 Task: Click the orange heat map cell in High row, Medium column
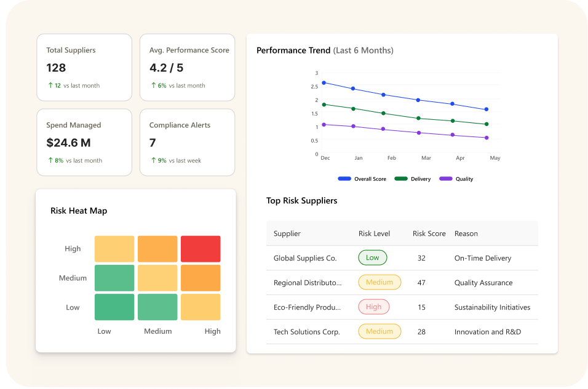[x=157, y=249]
